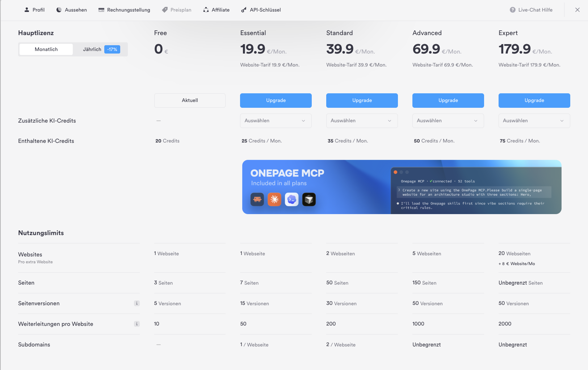Viewport: 588px width, 370px height.
Task: Open the Essential plan Auswählen credits dropdown
Action: point(276,121)
